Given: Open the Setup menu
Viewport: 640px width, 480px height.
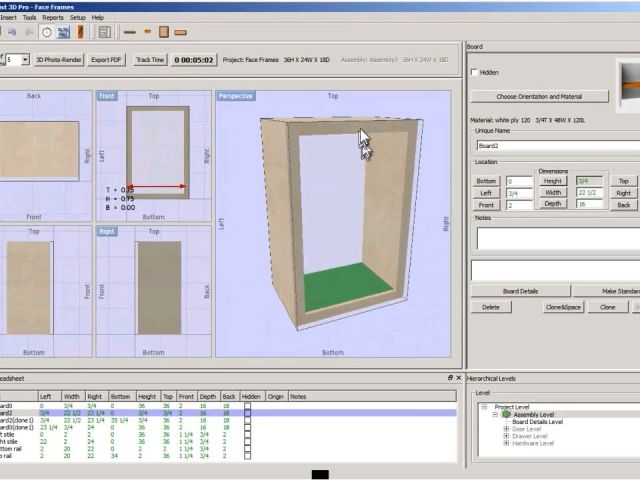Looking at the screenshot, I should coord(77,17).
